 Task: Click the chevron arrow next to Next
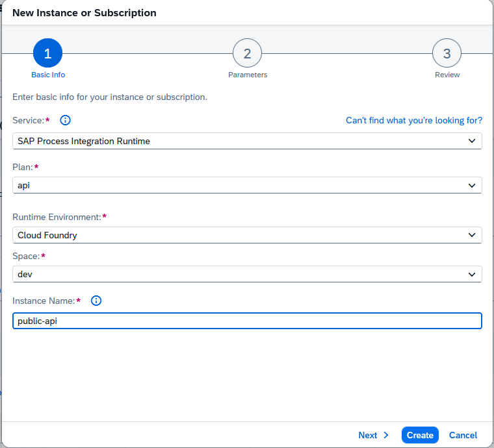(x=386, y=435)
